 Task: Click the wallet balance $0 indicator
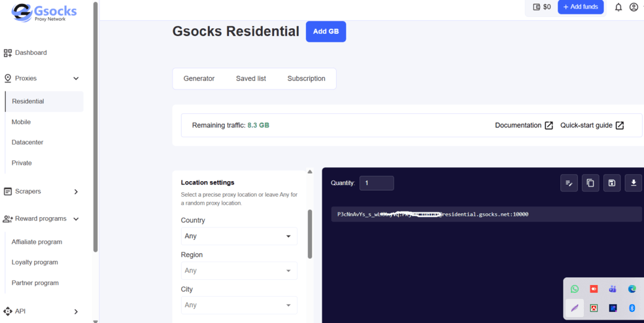542,7
